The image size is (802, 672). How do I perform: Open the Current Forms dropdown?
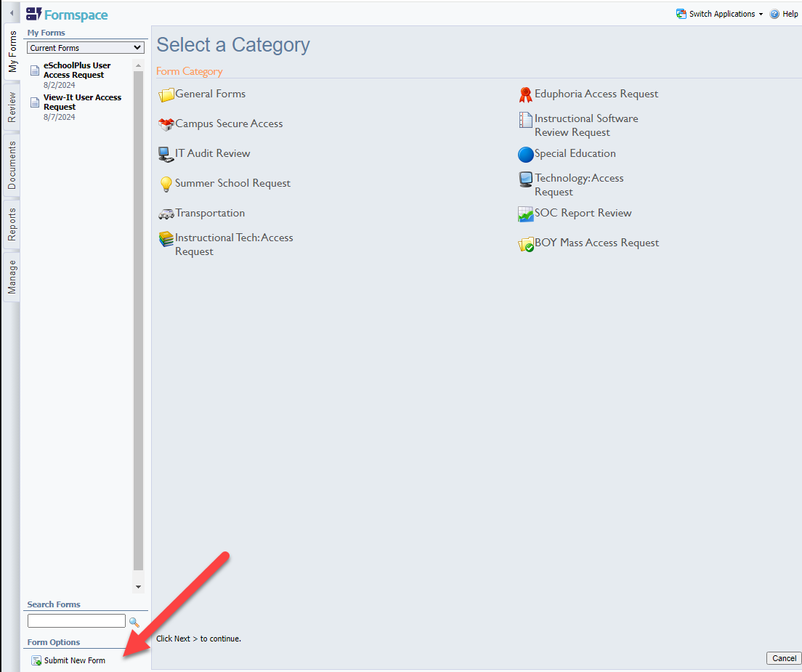click(86, 48)
